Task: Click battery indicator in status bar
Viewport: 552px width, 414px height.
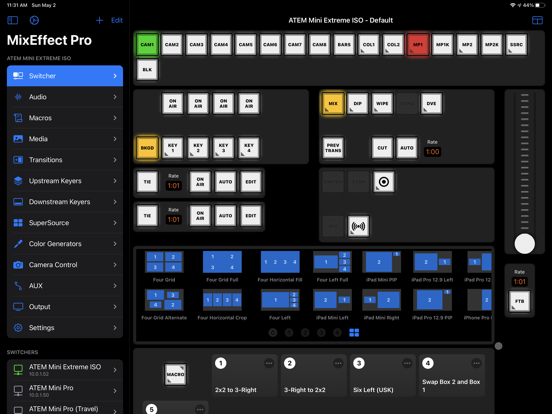Action: [x=540, y=5]
